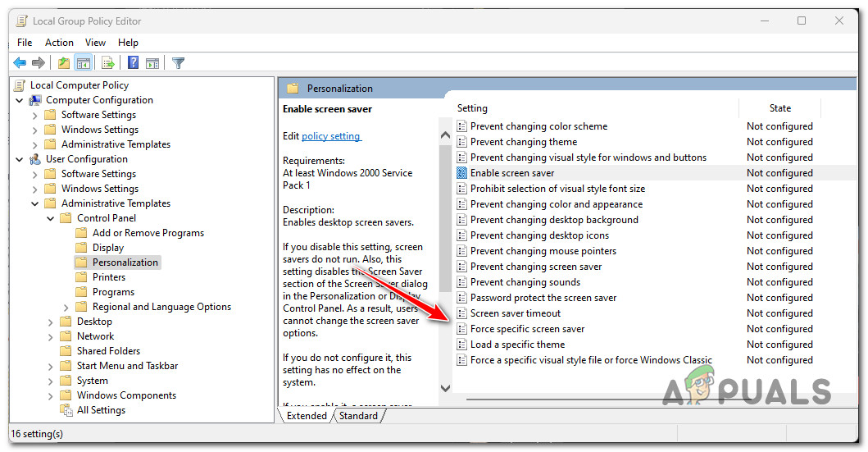The width and height of the screenshot is (868, 452).
Task: Expand Regional and Language Options folder
Action: point(66,308)
